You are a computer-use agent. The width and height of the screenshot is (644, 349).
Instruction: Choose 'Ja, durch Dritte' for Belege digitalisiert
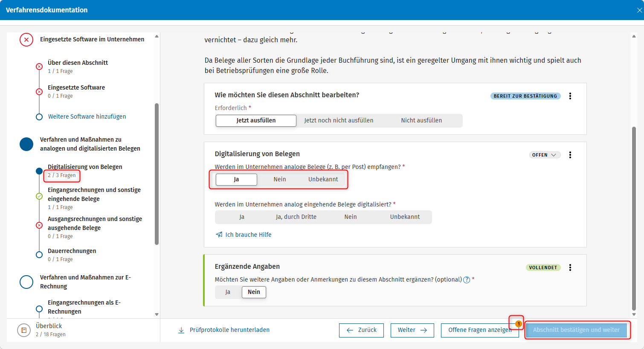click(x=296, y=217)
